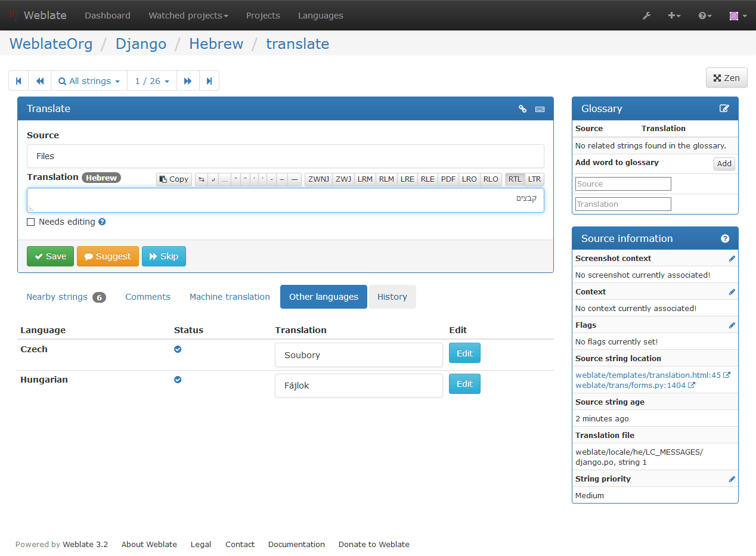Select the Other languages tab
The image size is (756, 556).
(324, 297)
